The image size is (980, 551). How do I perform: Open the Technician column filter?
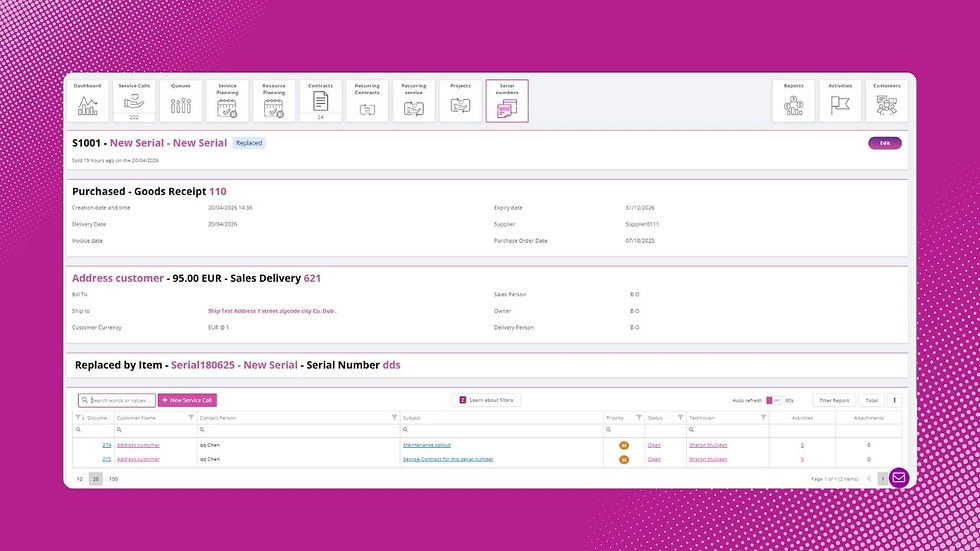763,417
